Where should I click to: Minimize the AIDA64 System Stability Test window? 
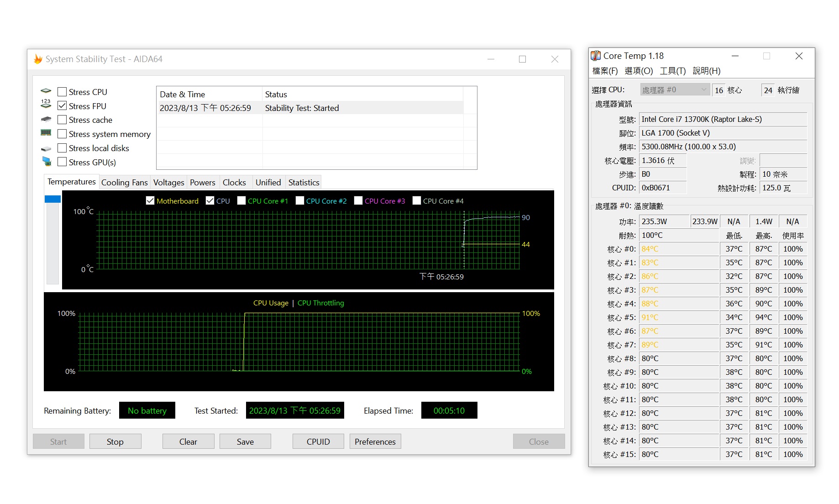click(491, 59)
